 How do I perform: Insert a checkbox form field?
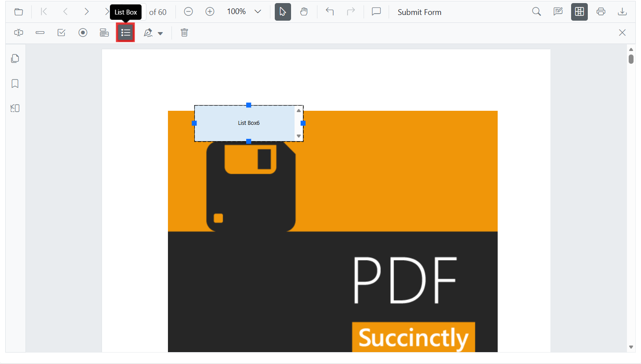(x=62, y=33)
